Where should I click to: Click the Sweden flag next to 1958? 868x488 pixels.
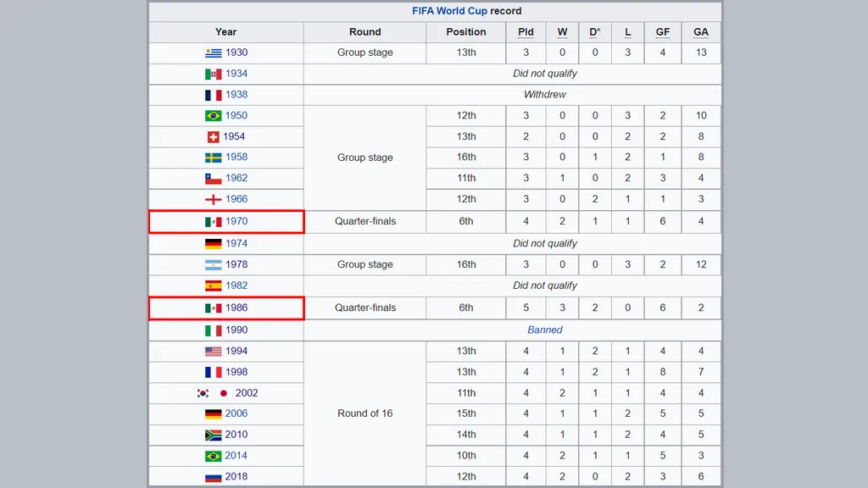213,158
